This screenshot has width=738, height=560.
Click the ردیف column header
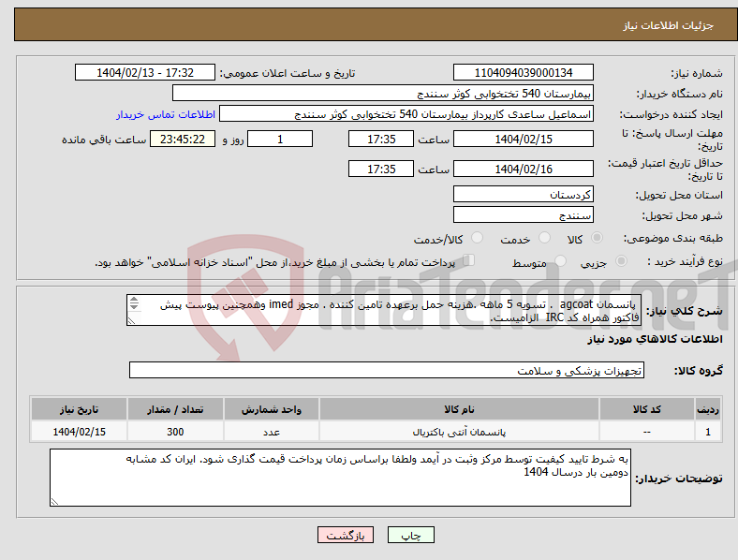[708, 409]
